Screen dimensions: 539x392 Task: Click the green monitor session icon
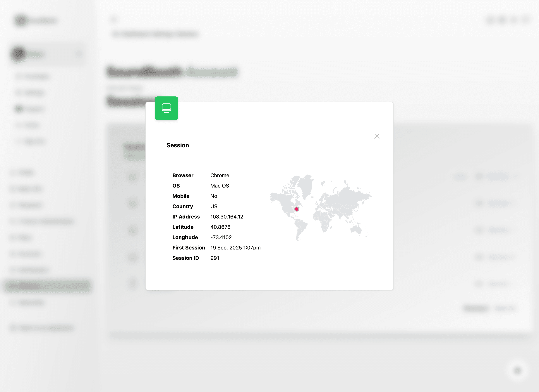(x=166, y=108)
